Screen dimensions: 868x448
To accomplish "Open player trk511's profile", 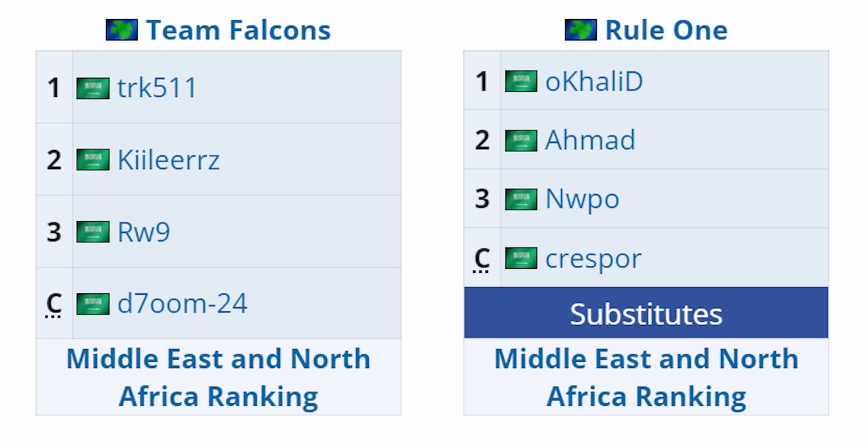I will [x=157, y=88].
